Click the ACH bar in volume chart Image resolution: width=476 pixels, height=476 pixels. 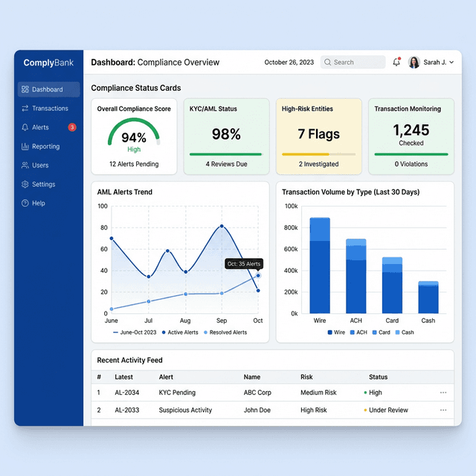click(356, 276)
